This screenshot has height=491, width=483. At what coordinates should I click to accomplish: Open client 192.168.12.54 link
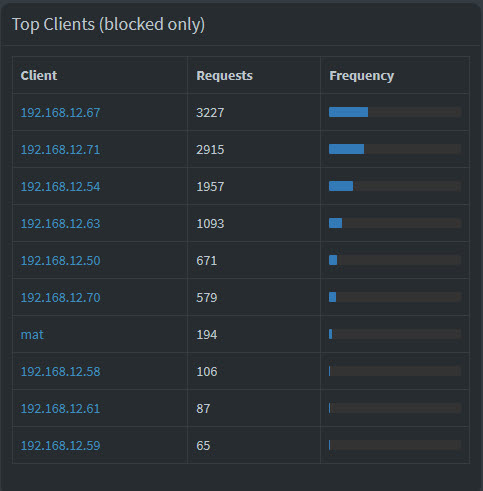pyautogui.click(x=60, y=187)
